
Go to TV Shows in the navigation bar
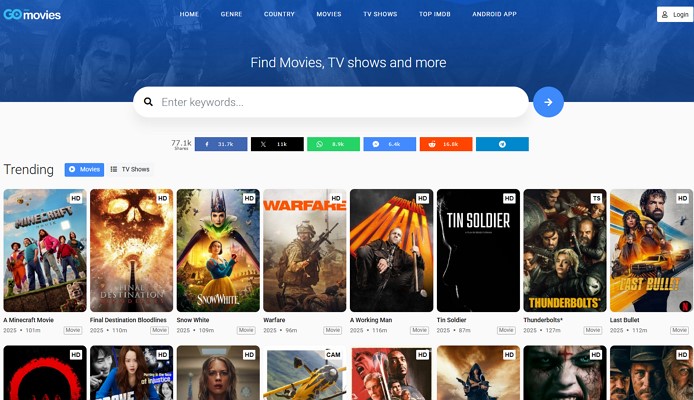(x=380, y=14)
